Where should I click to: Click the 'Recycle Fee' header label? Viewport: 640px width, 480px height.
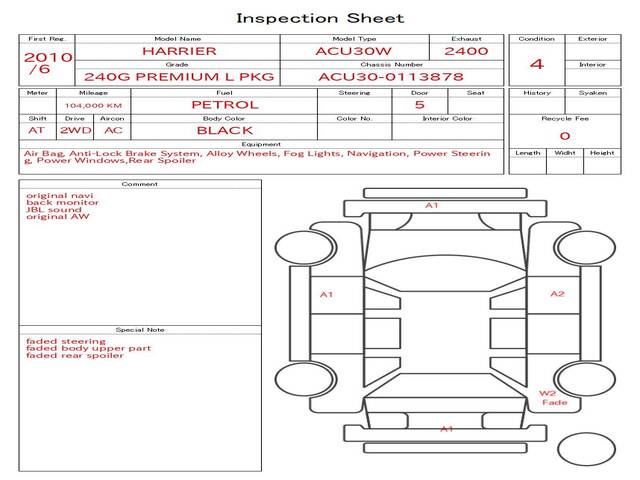pyautogui.click(x=565, y=118)
